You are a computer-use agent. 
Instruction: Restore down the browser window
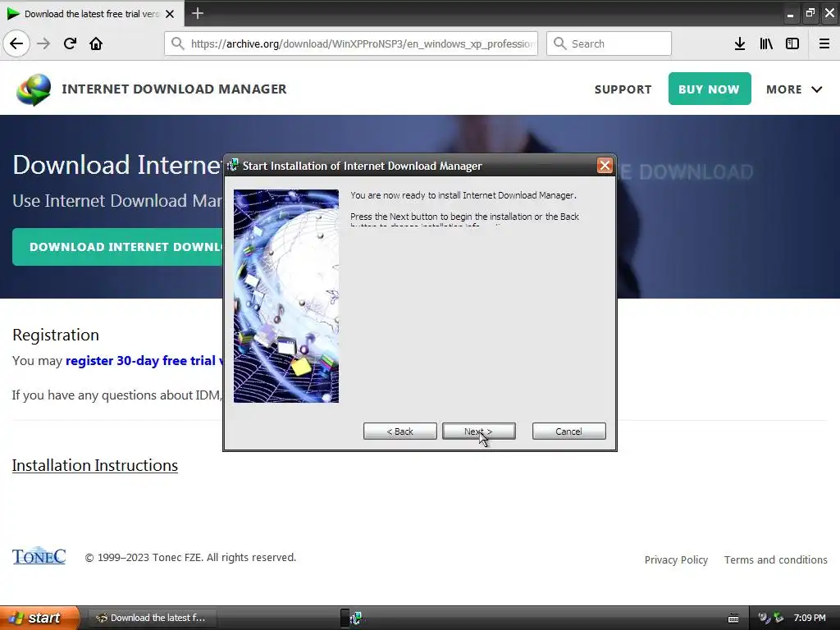tap(810, 13)
